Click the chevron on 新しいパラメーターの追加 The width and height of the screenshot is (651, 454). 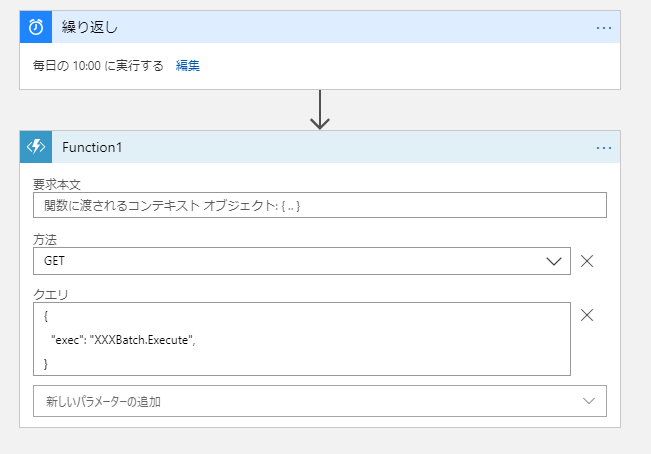tap(588, 401)
